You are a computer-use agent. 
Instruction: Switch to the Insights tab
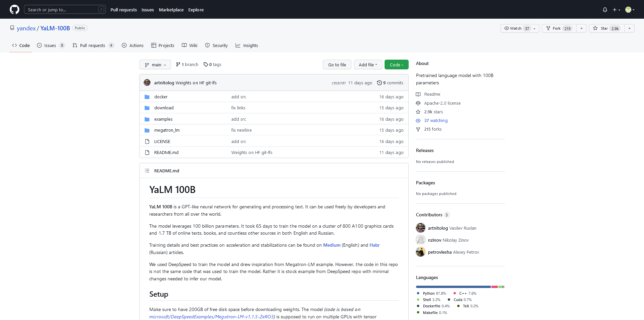[247, 45]
